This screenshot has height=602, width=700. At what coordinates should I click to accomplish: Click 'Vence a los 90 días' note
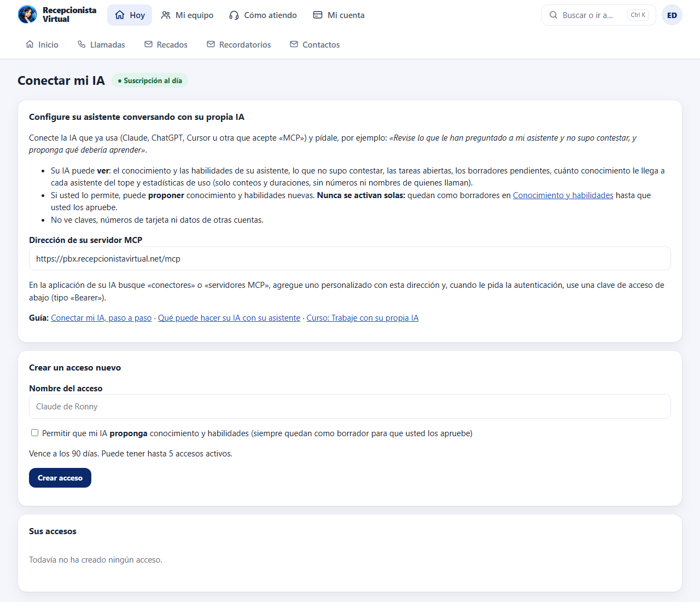pyautogui.click(x=64, y=454)
